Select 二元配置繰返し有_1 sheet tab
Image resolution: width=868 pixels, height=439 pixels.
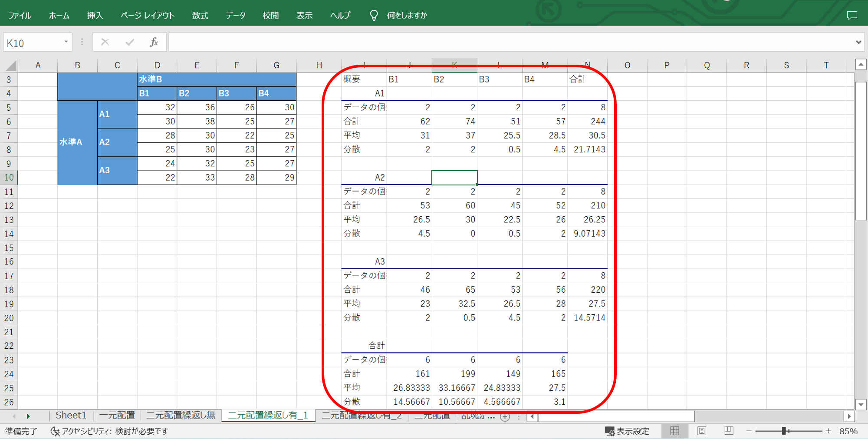268,416
